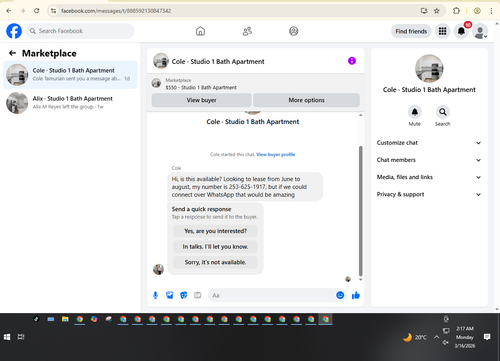Click Cole's message about leasing June to August
This screenshot has width=500, height=361.
pyautogui.click(x=245, y=187)
